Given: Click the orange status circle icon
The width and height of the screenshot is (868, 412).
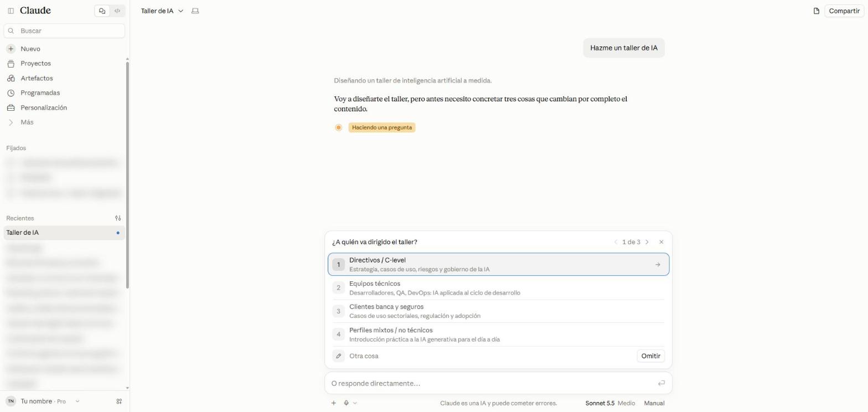Looking at the screenshot, I should (338, 127).
